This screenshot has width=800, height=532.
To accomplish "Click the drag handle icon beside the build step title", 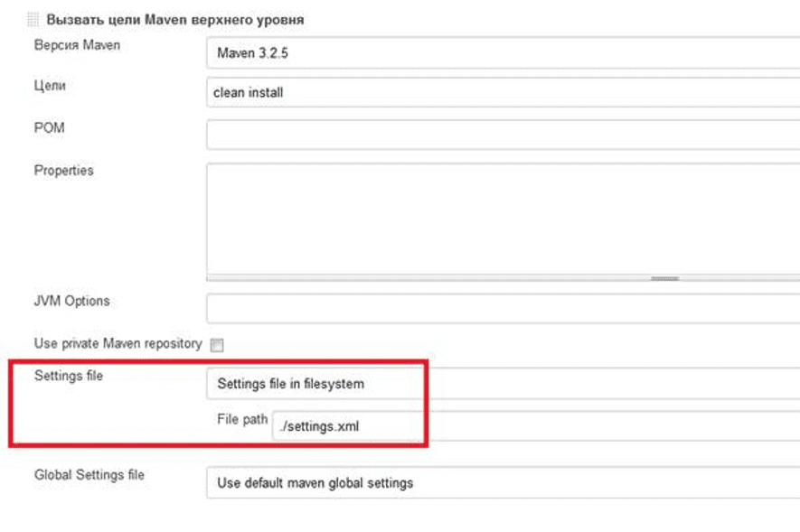I will tap(33, 20).
